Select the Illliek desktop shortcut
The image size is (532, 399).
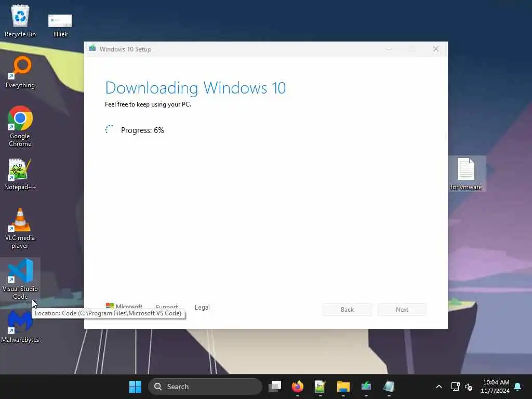tap(60, 24)
